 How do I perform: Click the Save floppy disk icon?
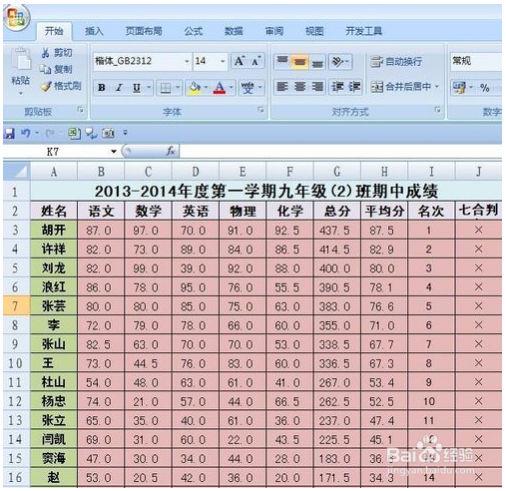[x=9, y=133]
